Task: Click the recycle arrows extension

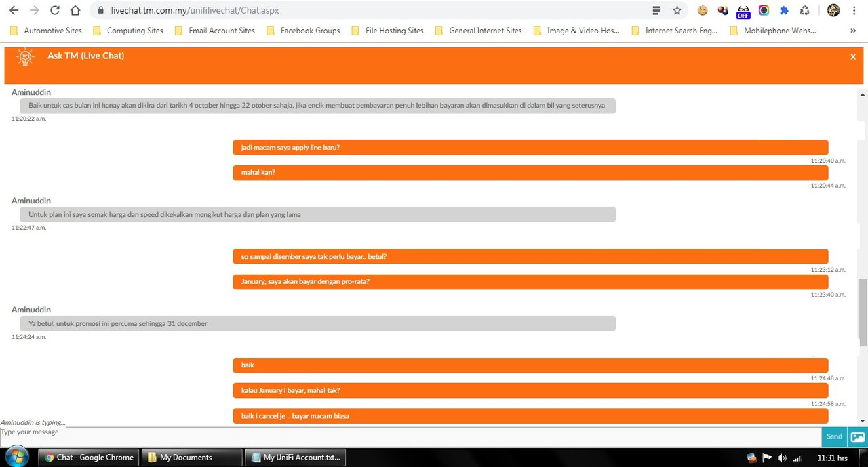Action: (x=804, y=10)
